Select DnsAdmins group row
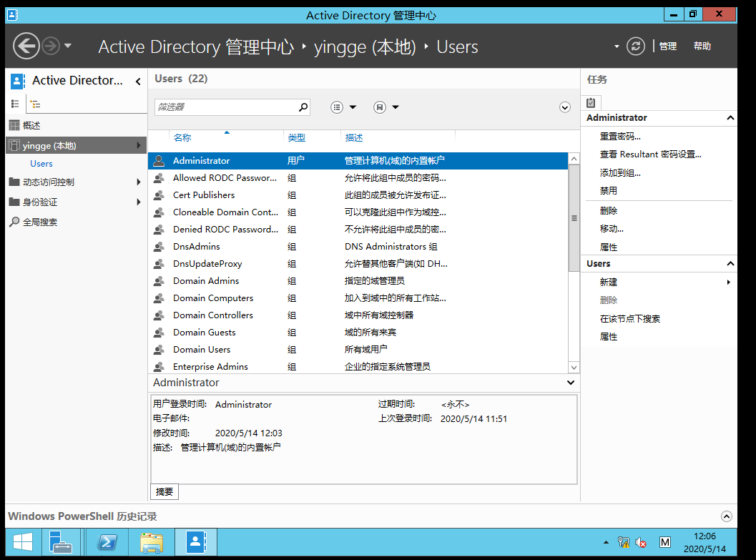The image size is (756, 560). coord(358,247)
